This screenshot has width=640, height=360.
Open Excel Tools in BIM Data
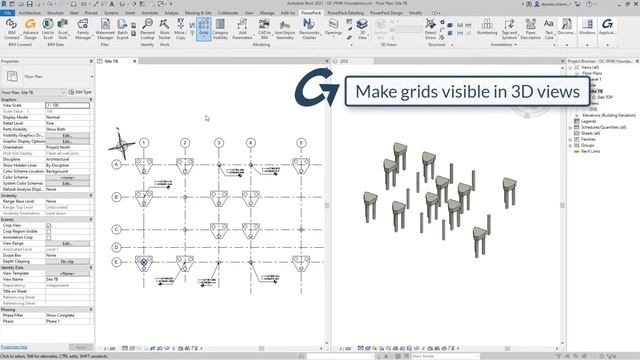(x=63, y=29)
